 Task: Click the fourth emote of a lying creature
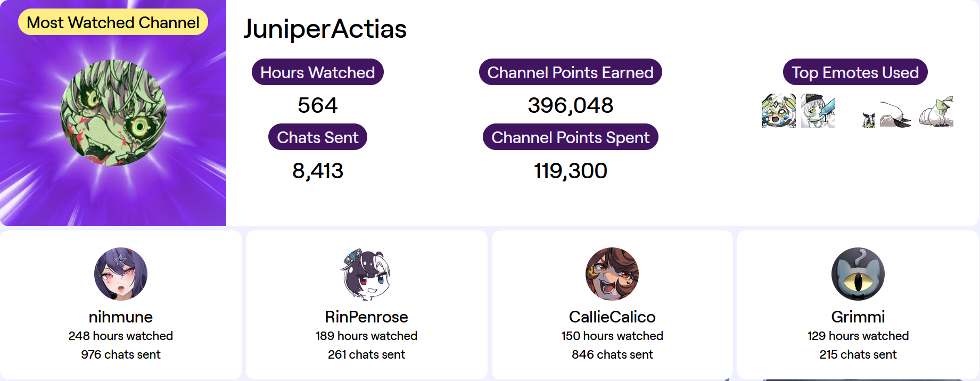pos(895,114)
